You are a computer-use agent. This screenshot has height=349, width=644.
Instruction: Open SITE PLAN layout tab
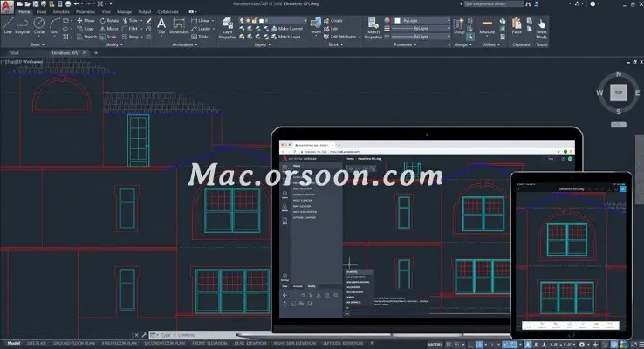[37, 343]
